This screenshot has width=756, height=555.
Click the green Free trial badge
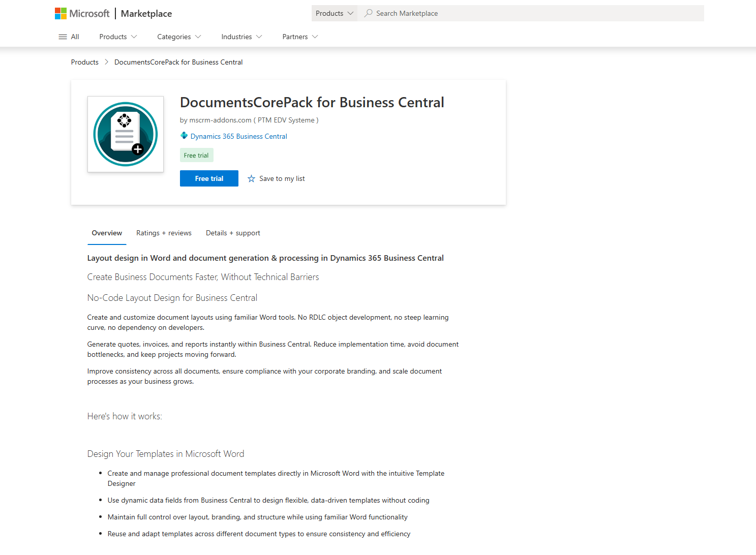point(196,156)
